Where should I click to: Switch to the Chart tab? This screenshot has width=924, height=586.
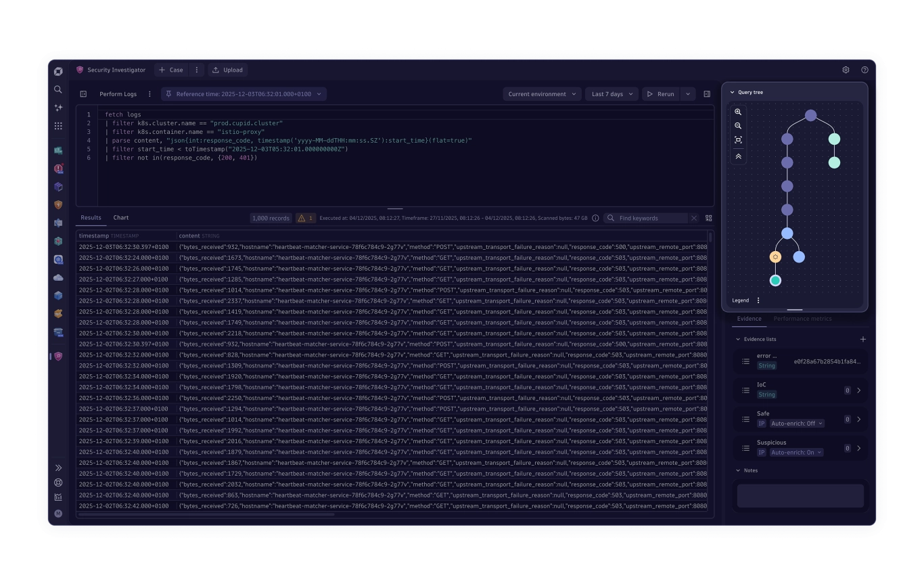(121, 218)
